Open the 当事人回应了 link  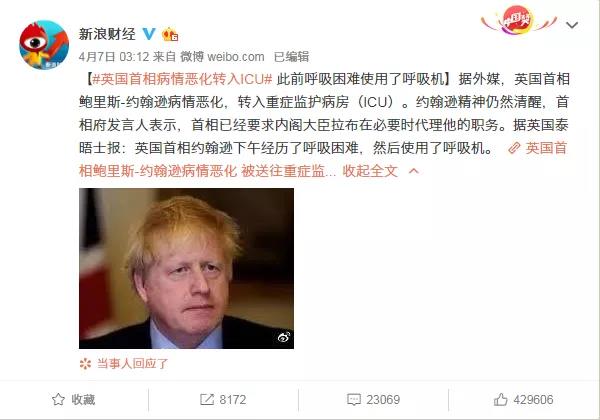pyautogui.click(x=132, y=363)
